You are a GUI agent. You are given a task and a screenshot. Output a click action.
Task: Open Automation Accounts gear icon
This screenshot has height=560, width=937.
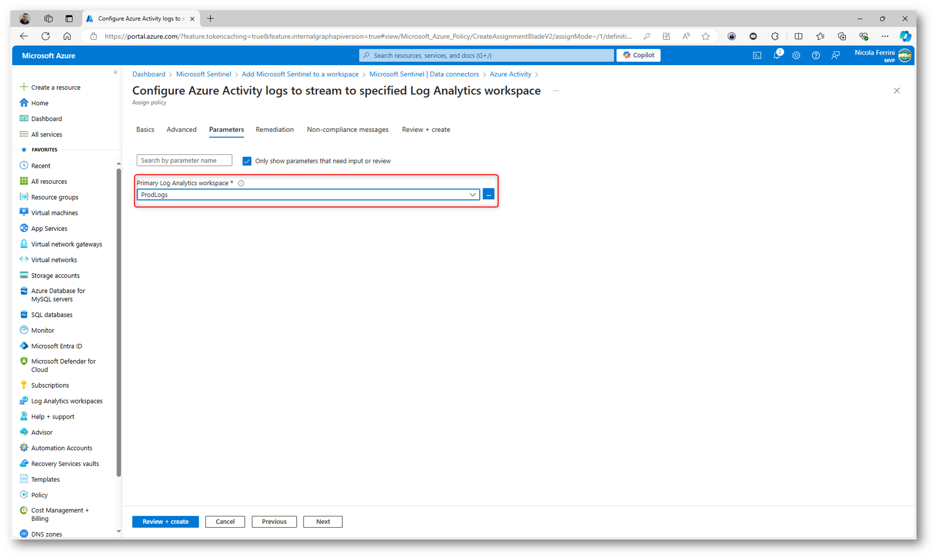point(24,447)
